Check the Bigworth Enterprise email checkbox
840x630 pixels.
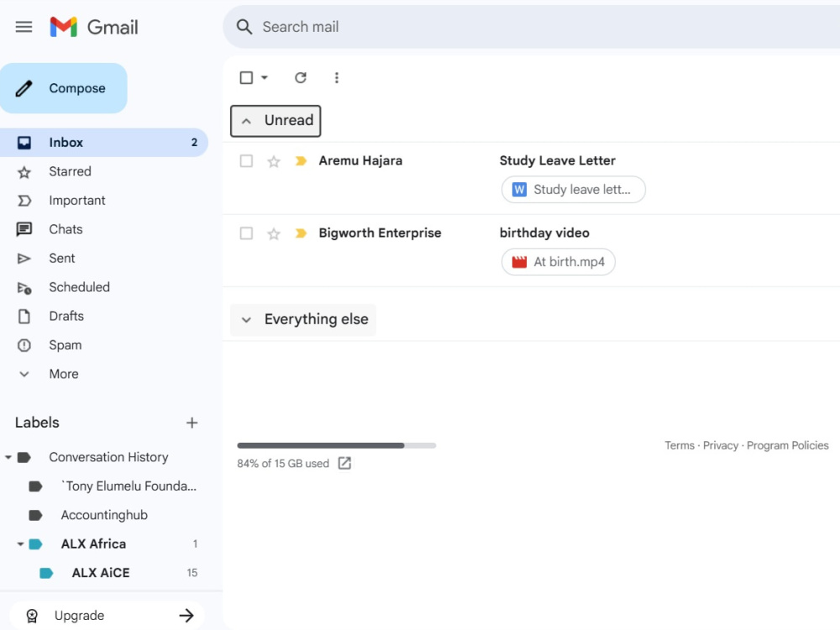[x=246, y=233]
